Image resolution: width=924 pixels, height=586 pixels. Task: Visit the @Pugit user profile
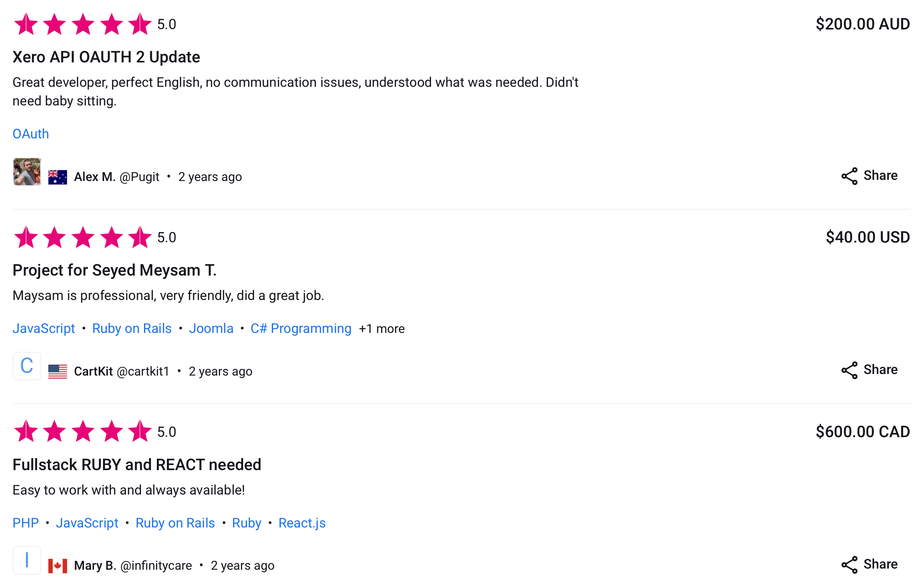(139, 177)
